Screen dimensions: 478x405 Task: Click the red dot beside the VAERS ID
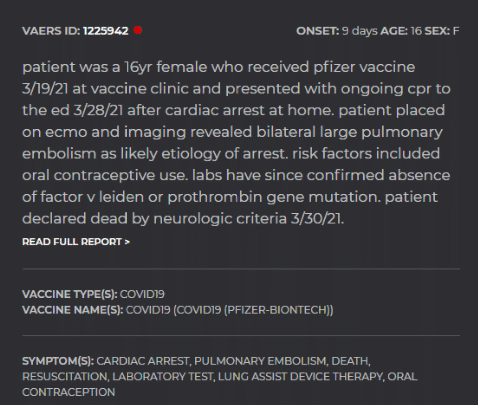pyautogui.click(x=138, y=30)
